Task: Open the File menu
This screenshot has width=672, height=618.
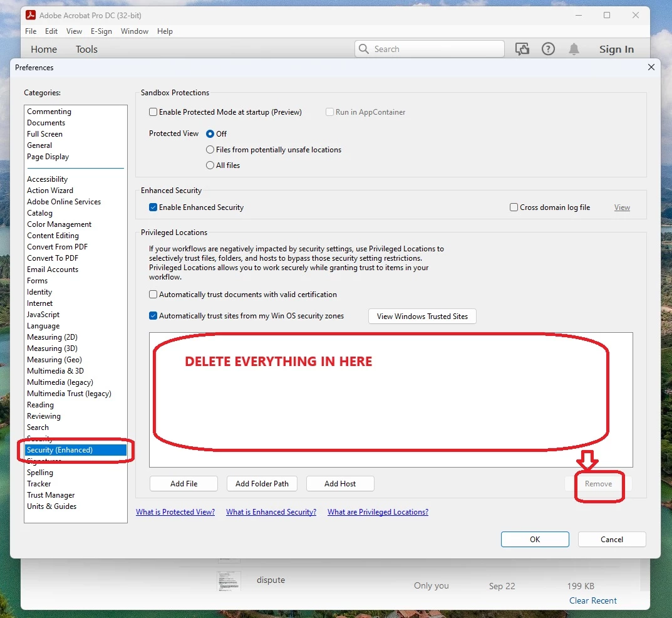Action: (31, 31)
